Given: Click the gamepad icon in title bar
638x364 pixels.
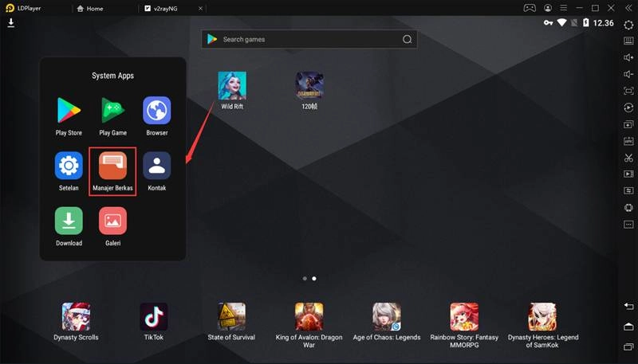Looking at the screenshot, I should [x=529, y=8].
